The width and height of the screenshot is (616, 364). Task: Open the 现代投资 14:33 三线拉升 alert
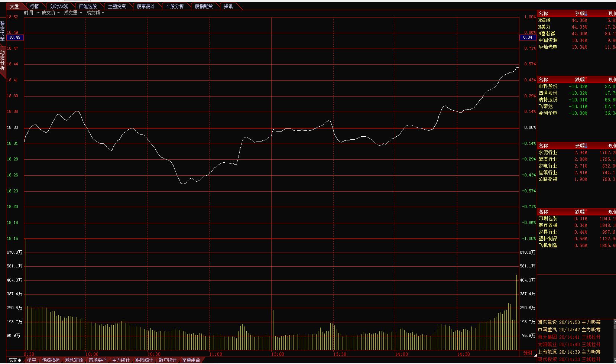[569, 360]
